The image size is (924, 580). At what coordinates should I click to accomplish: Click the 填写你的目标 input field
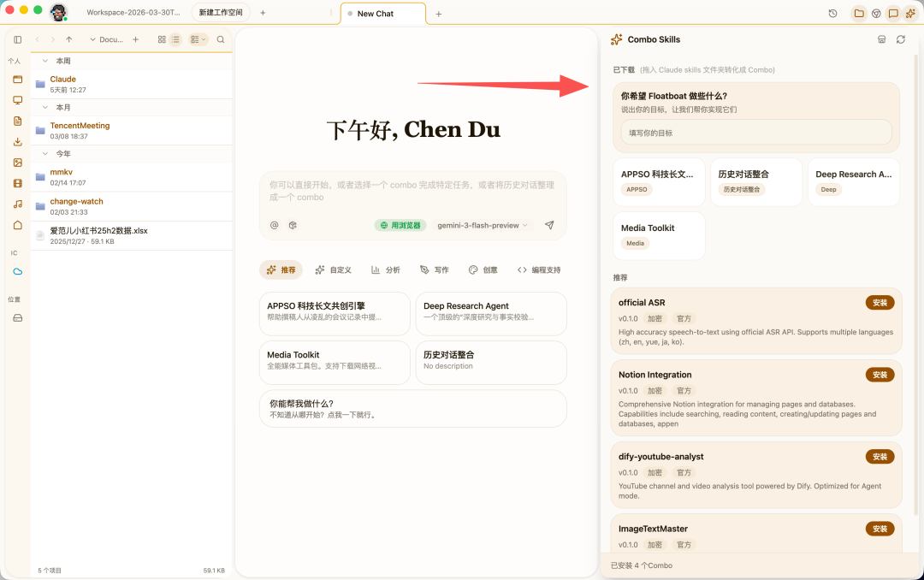click(755, 133)
